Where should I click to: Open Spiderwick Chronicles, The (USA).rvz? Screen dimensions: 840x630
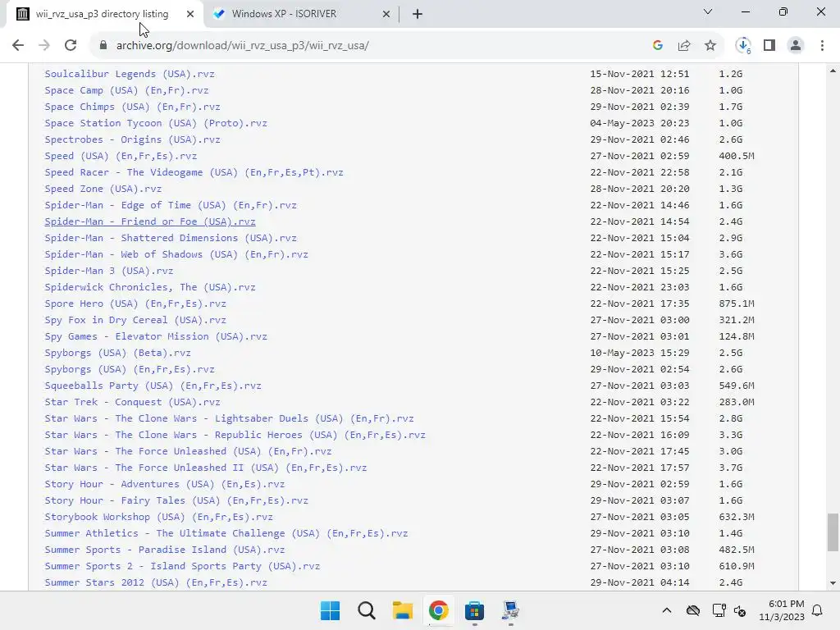click(150, 287)
